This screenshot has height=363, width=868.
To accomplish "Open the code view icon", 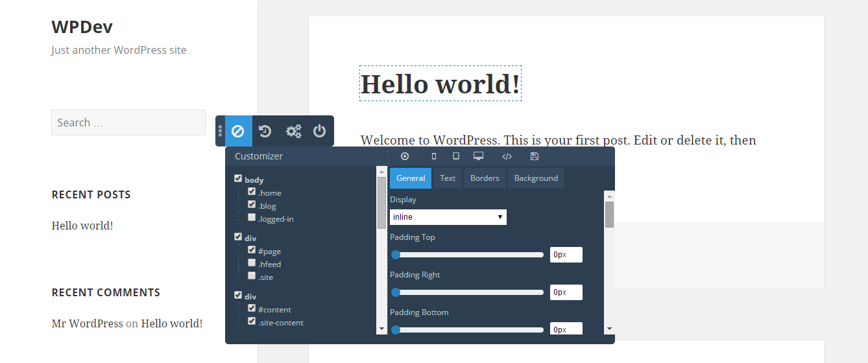I will [507, 156].
